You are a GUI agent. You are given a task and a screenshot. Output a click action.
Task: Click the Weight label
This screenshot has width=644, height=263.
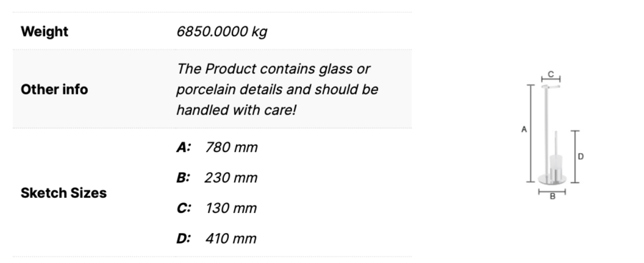point(44,31)
